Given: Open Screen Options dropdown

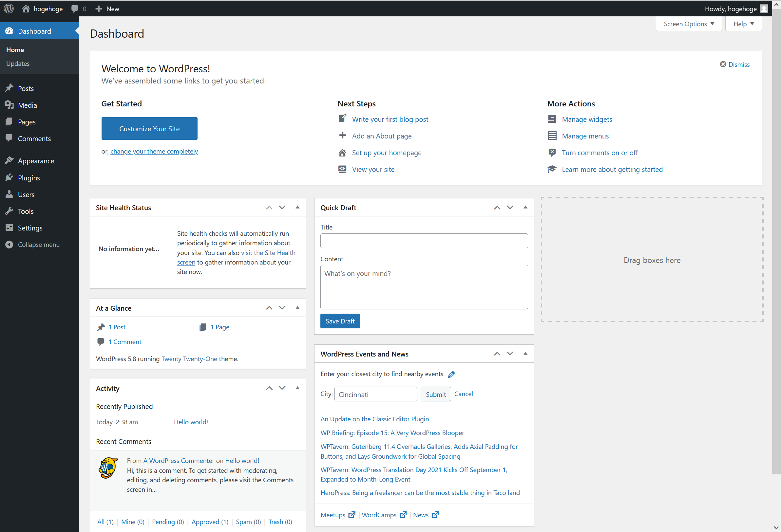Looking at the screenshot, I should click(689, 24).
